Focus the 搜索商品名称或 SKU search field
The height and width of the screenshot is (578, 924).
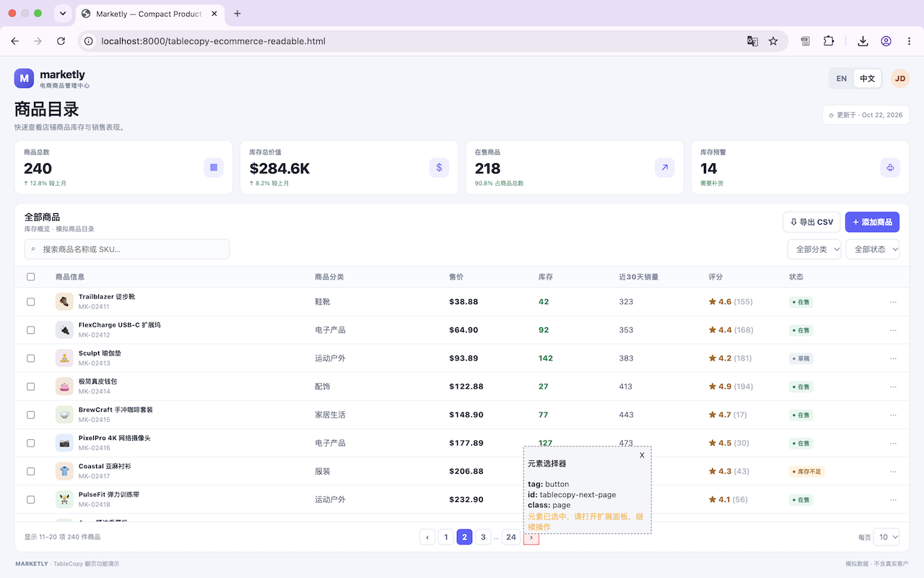(127, 249)
